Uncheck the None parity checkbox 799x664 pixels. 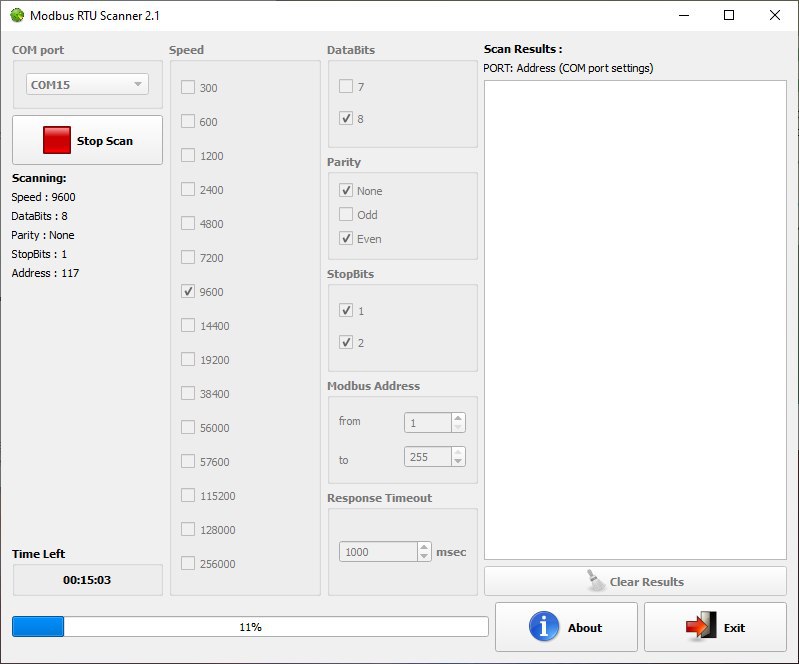346,190
